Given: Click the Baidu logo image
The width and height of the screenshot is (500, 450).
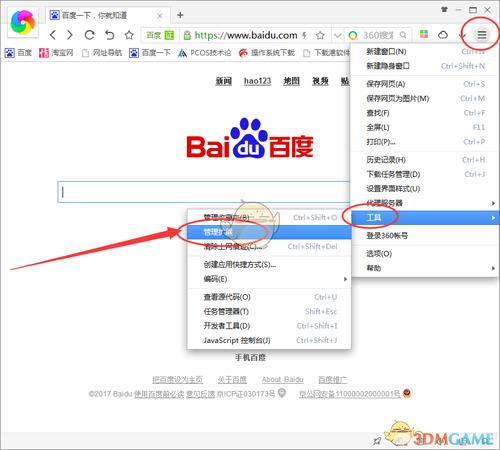Looking at the screenshot, I should coord(250,139).
